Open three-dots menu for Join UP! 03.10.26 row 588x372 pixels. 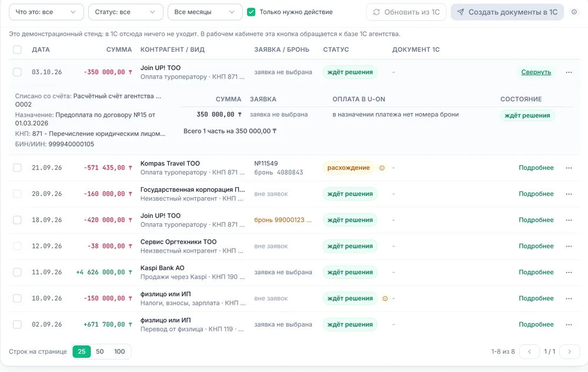point(569,72)
